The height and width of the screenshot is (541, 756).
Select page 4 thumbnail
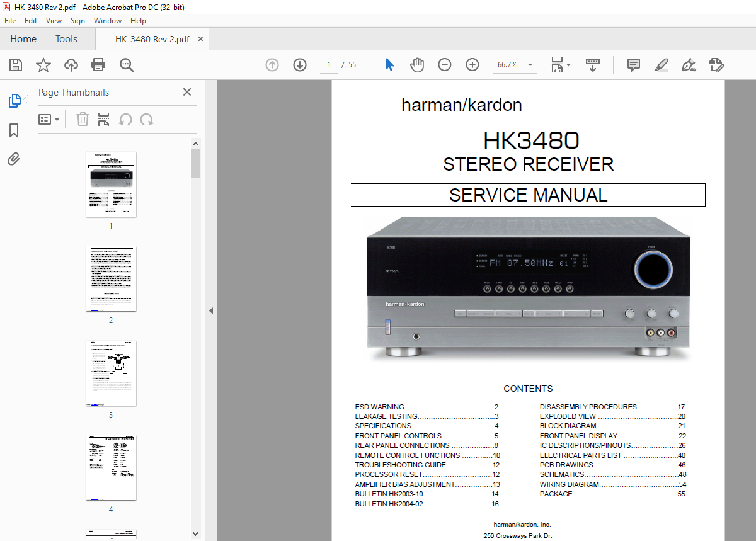(x=111, y=467)
